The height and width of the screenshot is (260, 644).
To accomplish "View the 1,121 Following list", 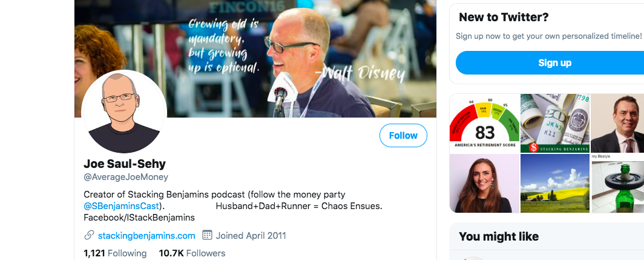I will [x=115, y=253].
